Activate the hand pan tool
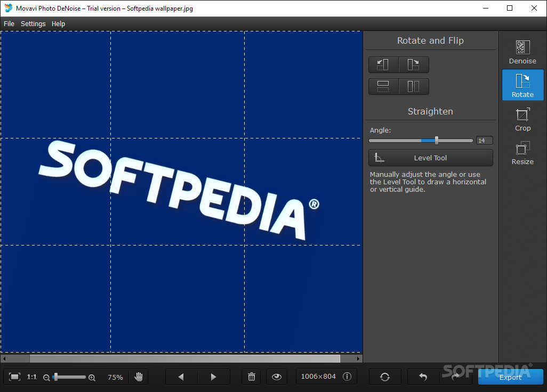Viewport: 547px width, 392px height. [x=139, y=377]
